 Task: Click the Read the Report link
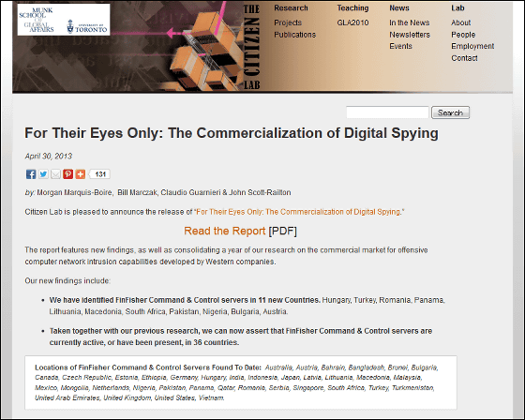pyautogui.click(x=225, y=232)
